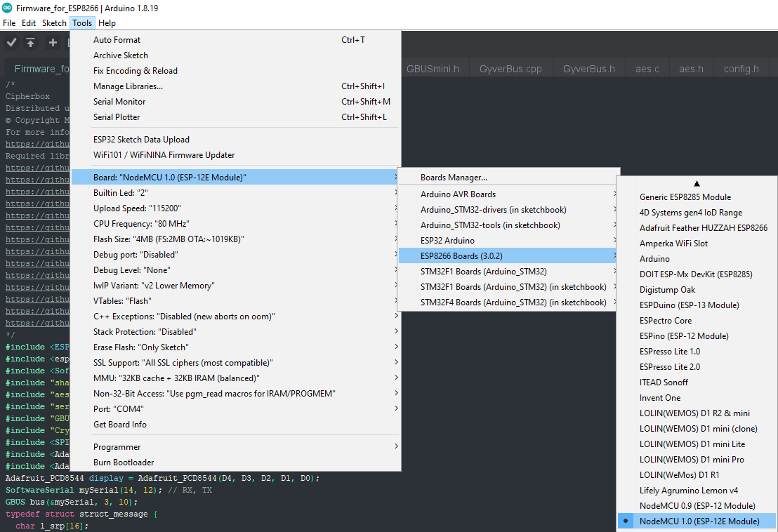Expand ESP32 Arduino boards submenu
This screenshot has width=778, height=532.
pos(507,241)
